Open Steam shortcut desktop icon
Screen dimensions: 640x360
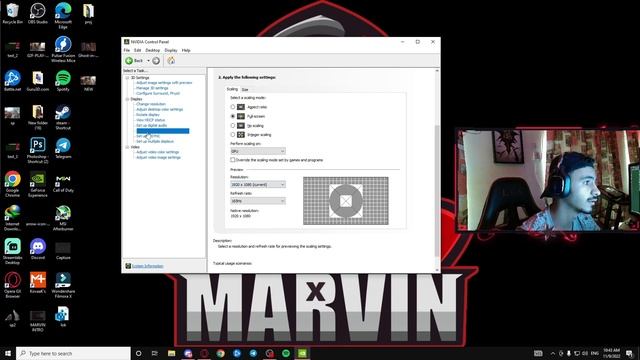coord(63,117)
